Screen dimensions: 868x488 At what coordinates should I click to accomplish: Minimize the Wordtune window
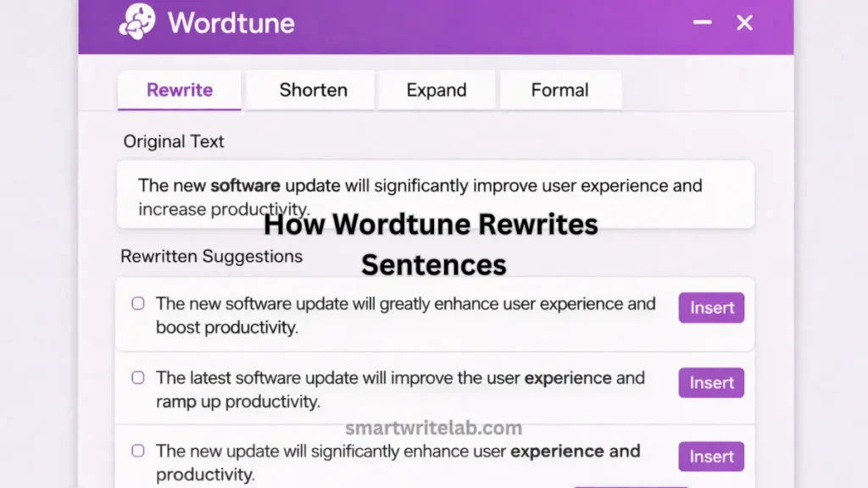[702, 23]
